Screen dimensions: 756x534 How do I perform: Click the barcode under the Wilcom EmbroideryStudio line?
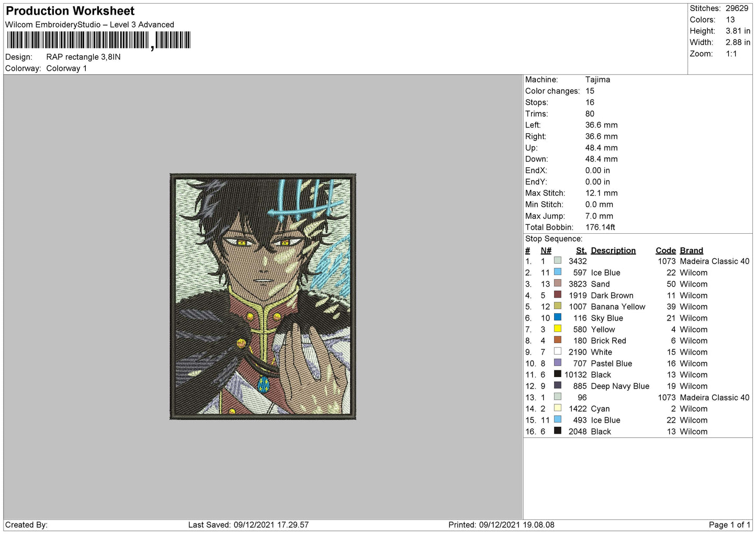tap(98, 40)
